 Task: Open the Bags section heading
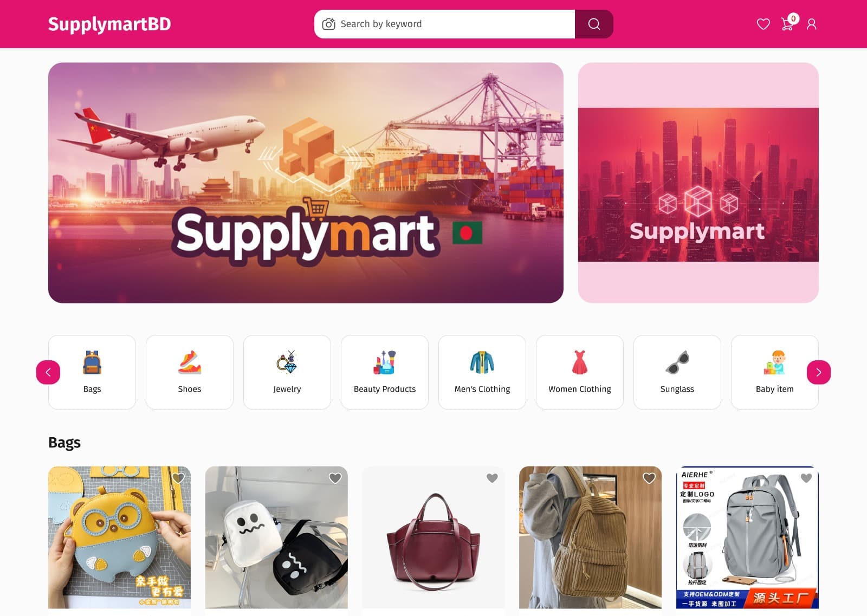click(64, 443)
